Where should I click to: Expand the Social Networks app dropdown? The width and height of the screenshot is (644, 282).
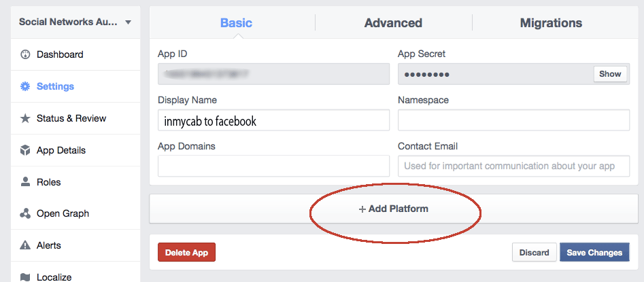[129, 22]
